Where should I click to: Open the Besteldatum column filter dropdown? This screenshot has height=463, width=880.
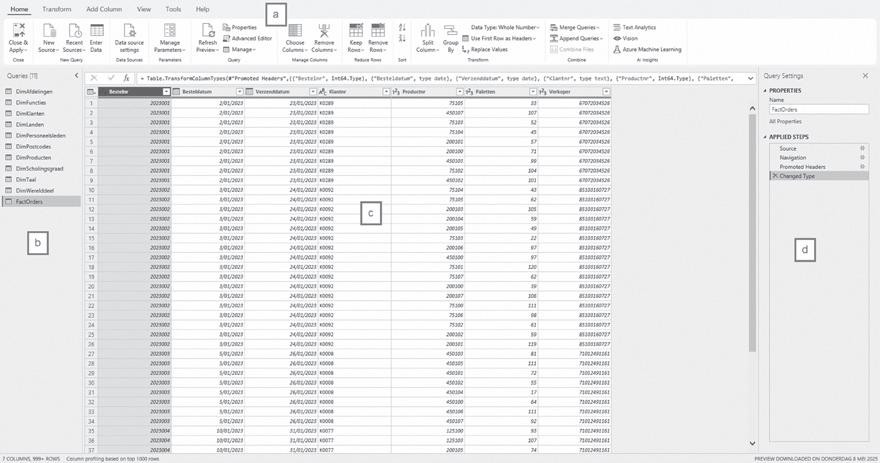pyautogui.click(x=240, y=91)
